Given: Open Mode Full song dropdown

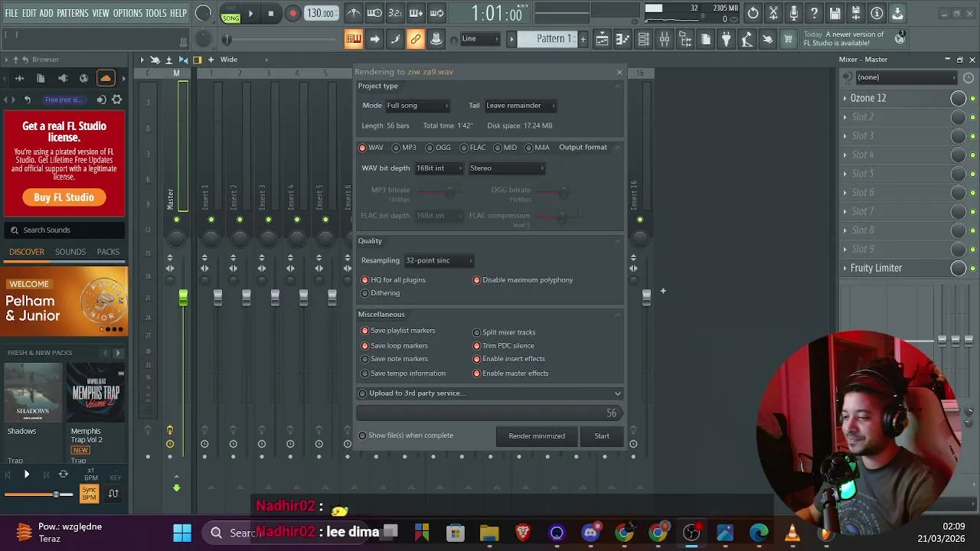Looking at the screenshot, I should 417,106.
